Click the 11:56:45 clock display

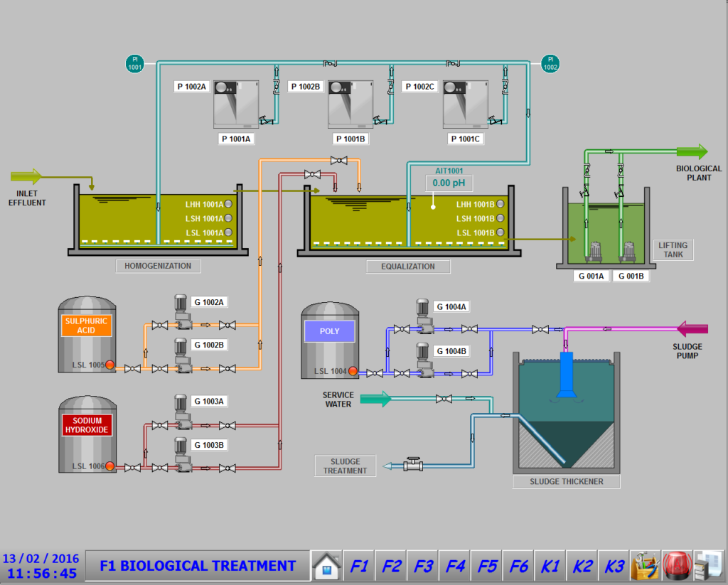42,574
